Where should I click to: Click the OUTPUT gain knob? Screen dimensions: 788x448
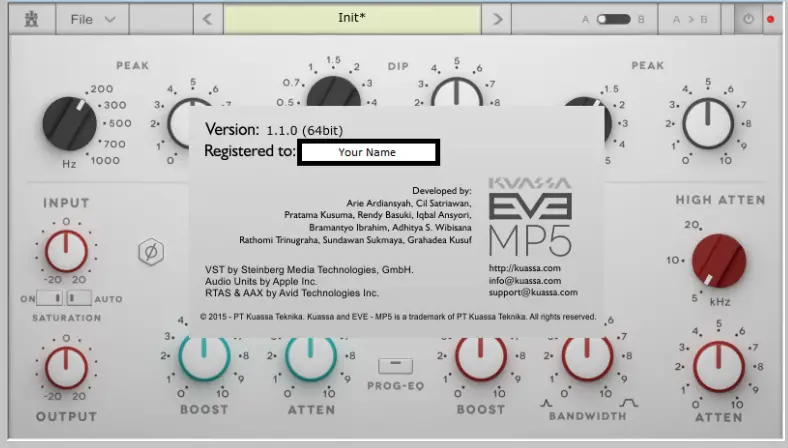point(66,367)
